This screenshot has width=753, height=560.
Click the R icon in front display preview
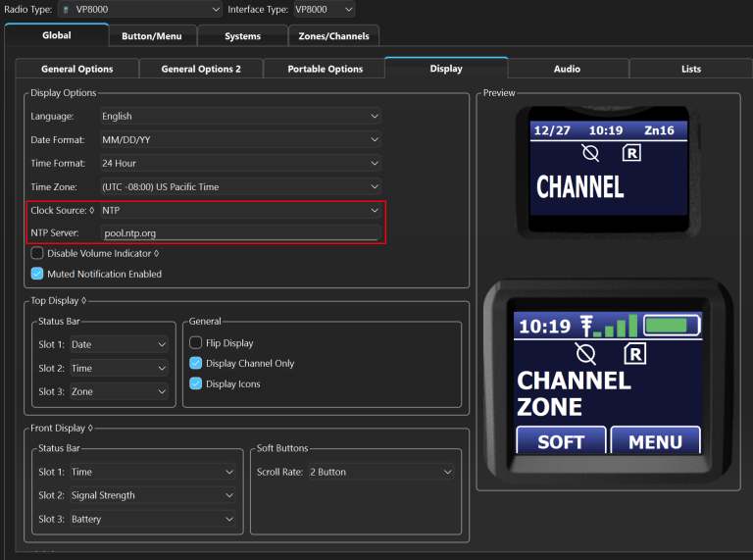634,353
